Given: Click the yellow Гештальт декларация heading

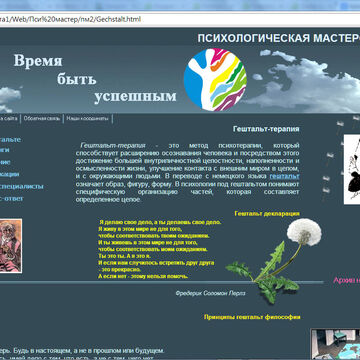Looking at the screenshot, I should (x=267, y=214).
